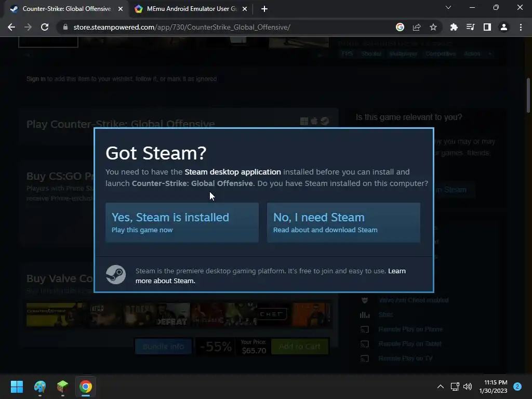
Task: Open a new browser tab
Action: [264, 9]
